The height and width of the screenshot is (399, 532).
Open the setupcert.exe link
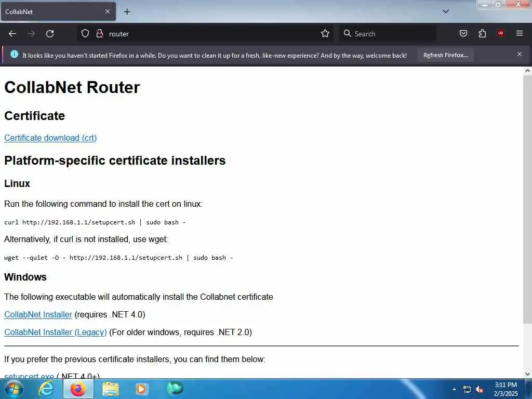29,376
